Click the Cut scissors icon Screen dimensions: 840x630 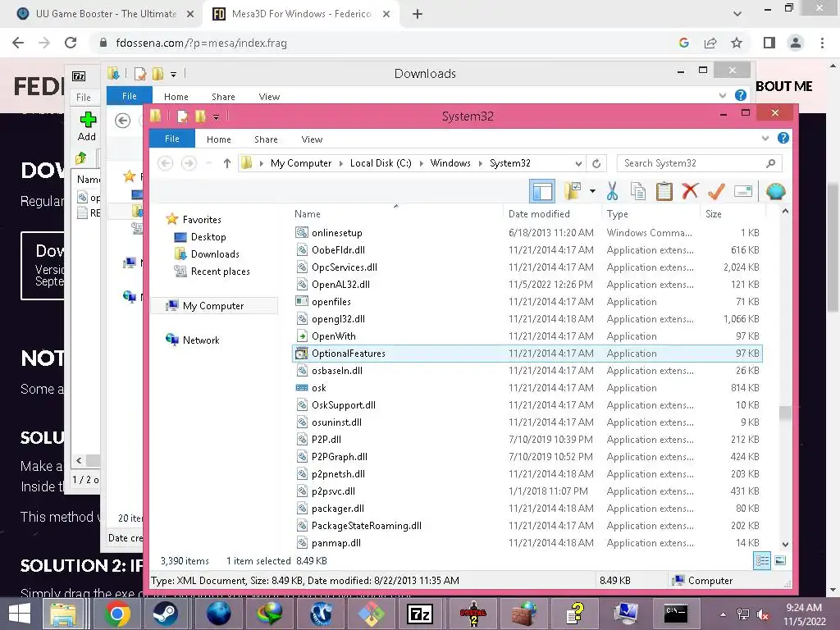point(612,191)
